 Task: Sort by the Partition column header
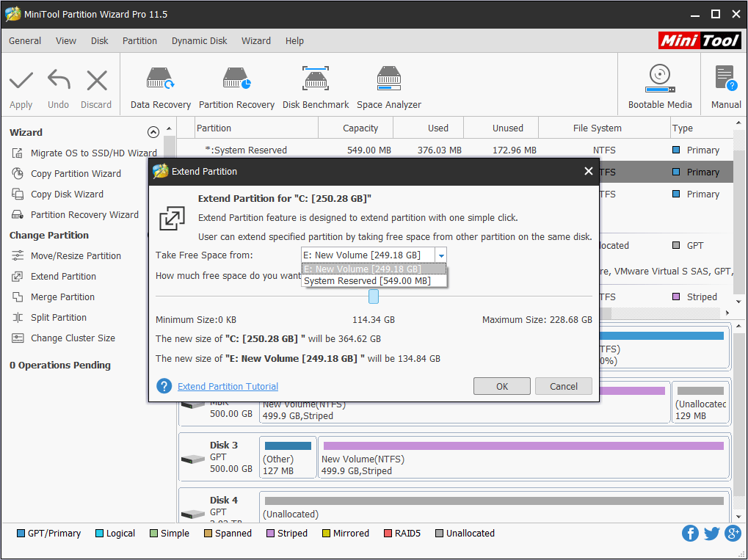(x=257, y=128)
